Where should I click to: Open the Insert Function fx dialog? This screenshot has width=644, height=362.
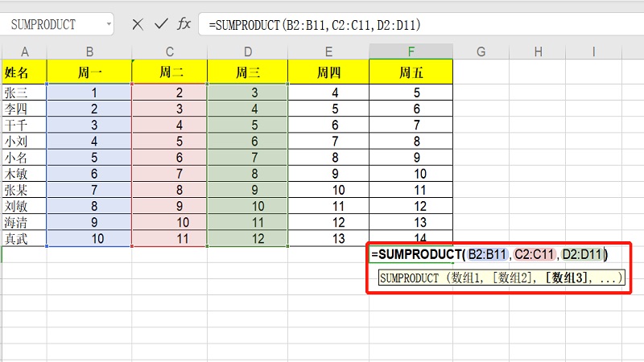(x=184, y=24)
